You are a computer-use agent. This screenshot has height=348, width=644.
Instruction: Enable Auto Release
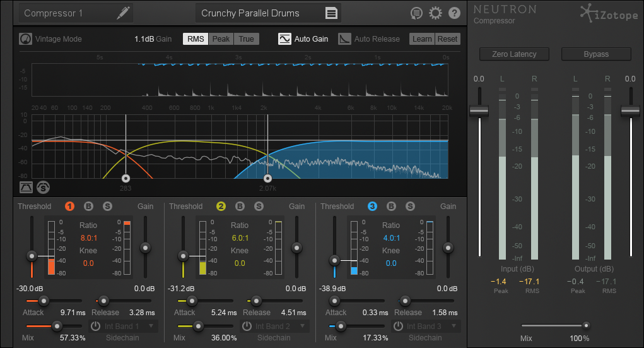pyautogui.click(x=344, y=39)
